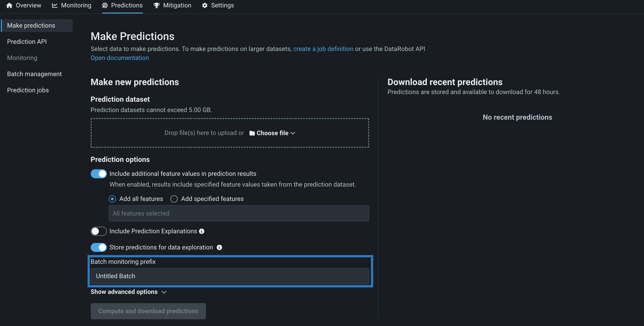This screenshot has height=326, width=644.
Task: Click the Monitoring chart icon
Action: click(x=55, y=5)
